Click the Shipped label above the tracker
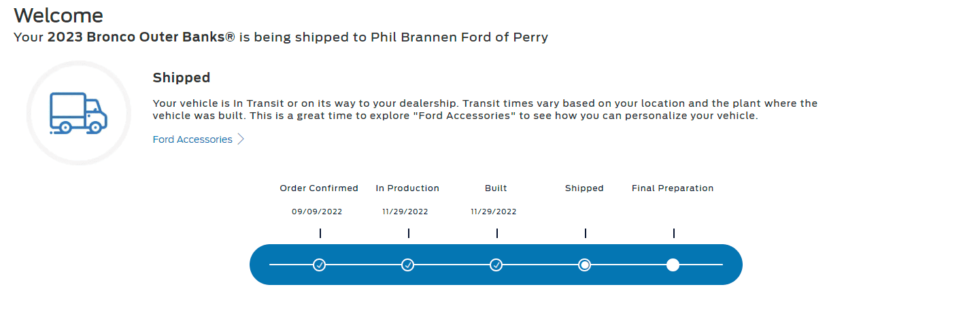This screenshot has width=980, height=319. pos(584,188)
